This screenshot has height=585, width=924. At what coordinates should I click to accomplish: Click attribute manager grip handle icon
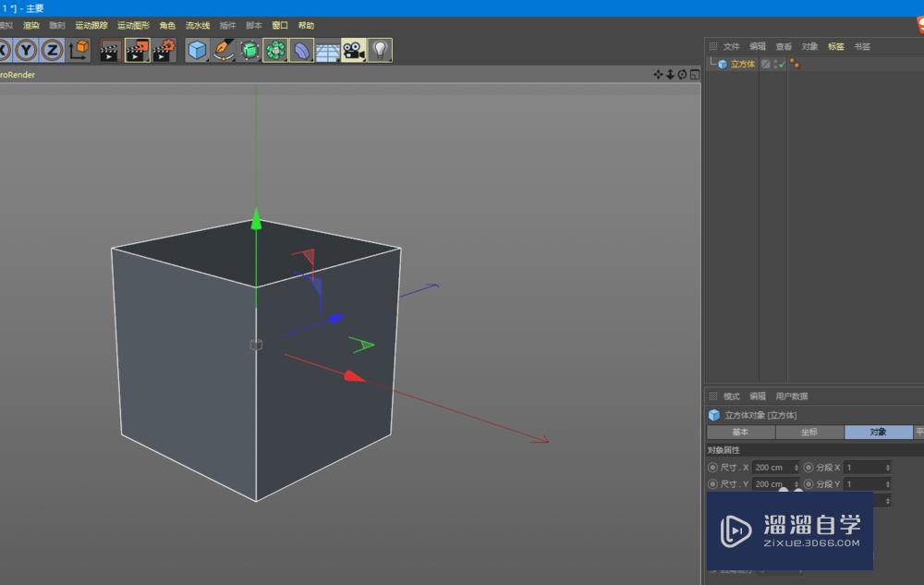(713, 396)
